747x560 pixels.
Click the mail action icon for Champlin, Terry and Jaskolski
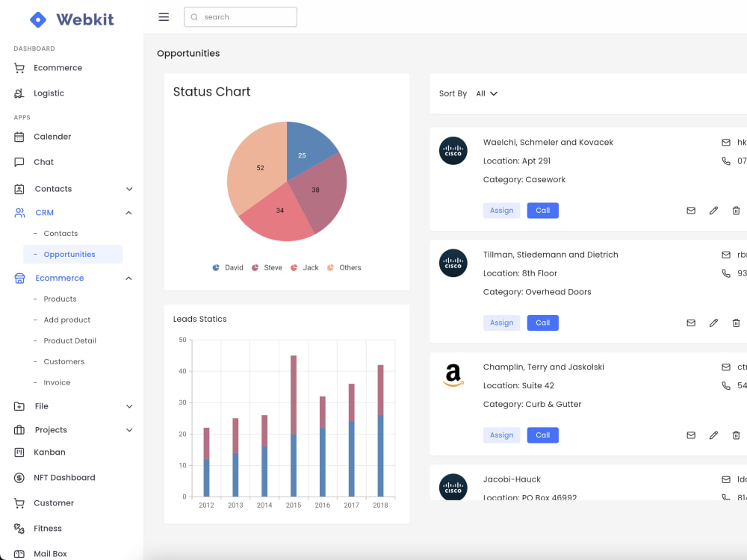[x=691, y=435]
